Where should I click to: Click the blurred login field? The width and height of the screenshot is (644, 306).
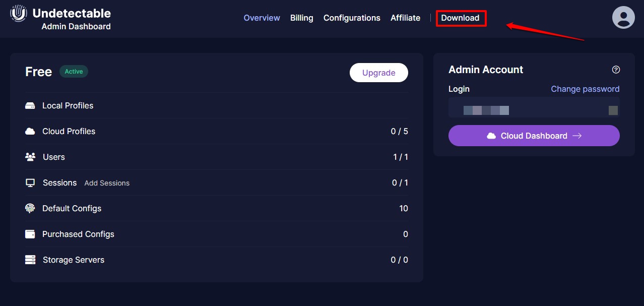[534, 108]
